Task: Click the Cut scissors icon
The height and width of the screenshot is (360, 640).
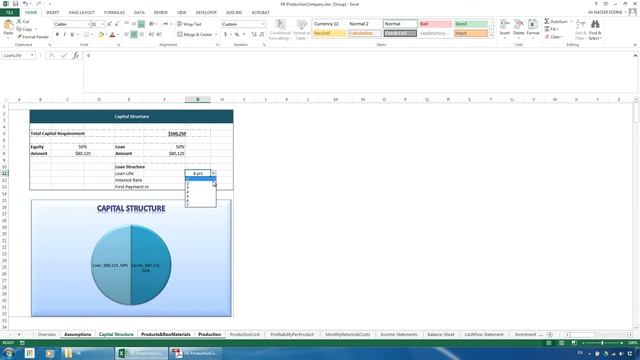Action: tap(19, 21)
